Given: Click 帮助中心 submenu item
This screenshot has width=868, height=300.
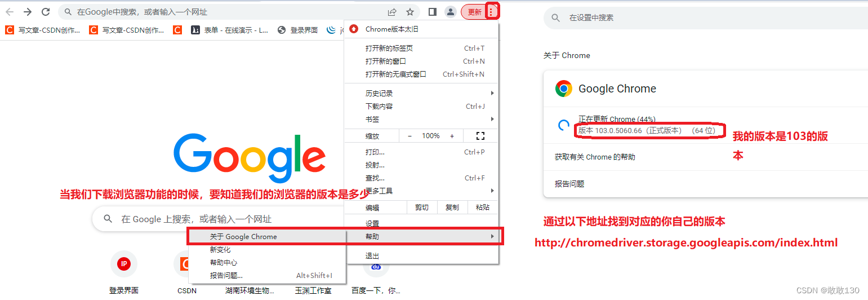Looking at the screenshot, I should [266, 263].
